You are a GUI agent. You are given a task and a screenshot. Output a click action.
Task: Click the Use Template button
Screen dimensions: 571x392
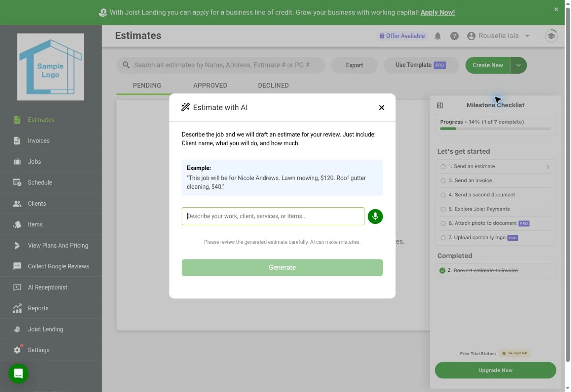pyautogui.click(x=421, y=65)
